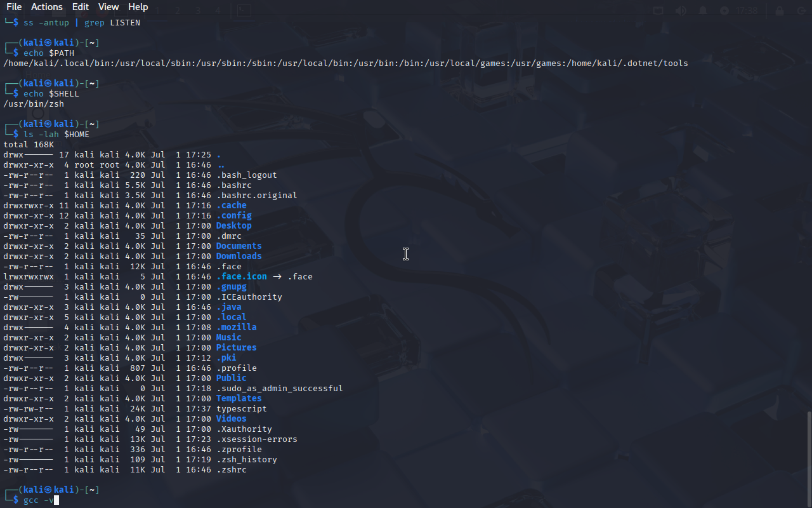
Task: Click the drwxrwxr-x permissions of .cache
Action: click(29, 206)
